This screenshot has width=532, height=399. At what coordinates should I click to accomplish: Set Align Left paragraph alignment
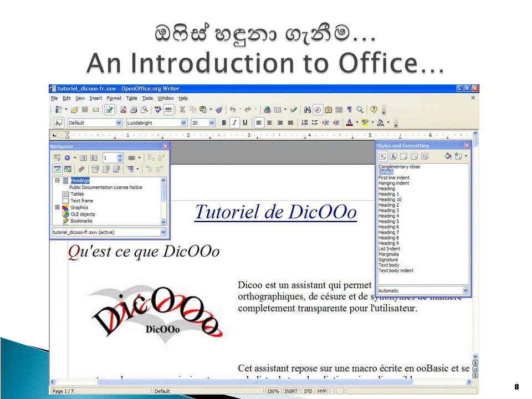[x=259, y=123]
